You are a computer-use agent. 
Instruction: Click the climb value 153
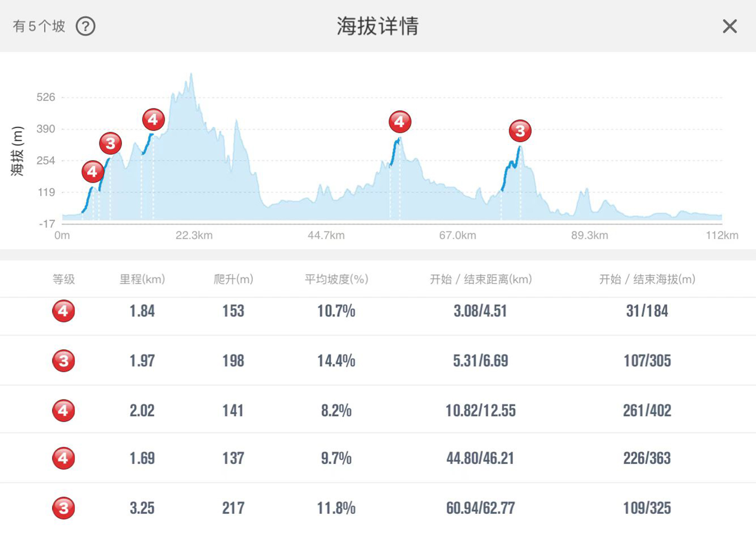pyautogui.click(x=233, y=311)
